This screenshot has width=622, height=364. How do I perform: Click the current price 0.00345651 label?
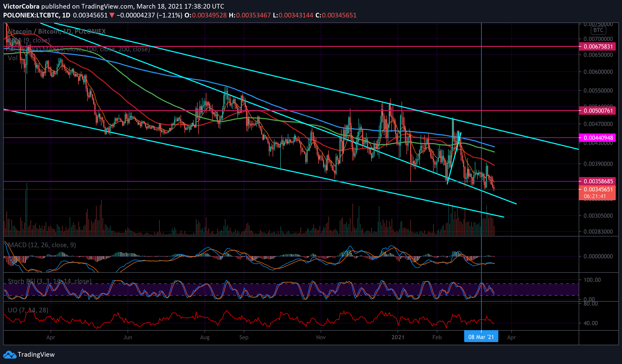[x=598, y=190]
